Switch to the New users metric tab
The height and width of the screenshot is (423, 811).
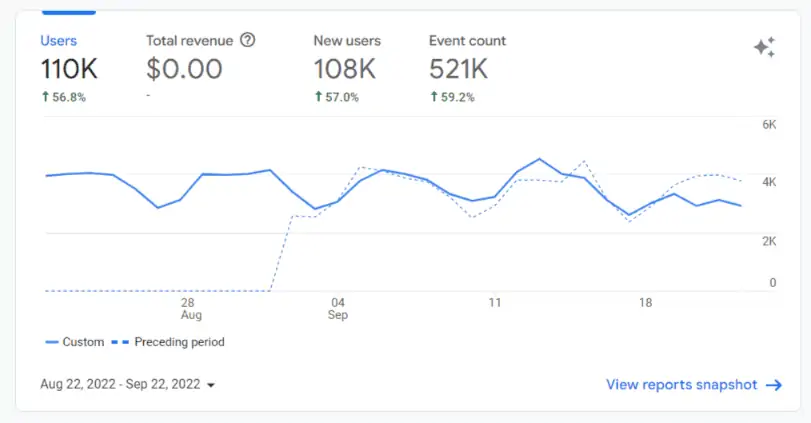[347, 41]
